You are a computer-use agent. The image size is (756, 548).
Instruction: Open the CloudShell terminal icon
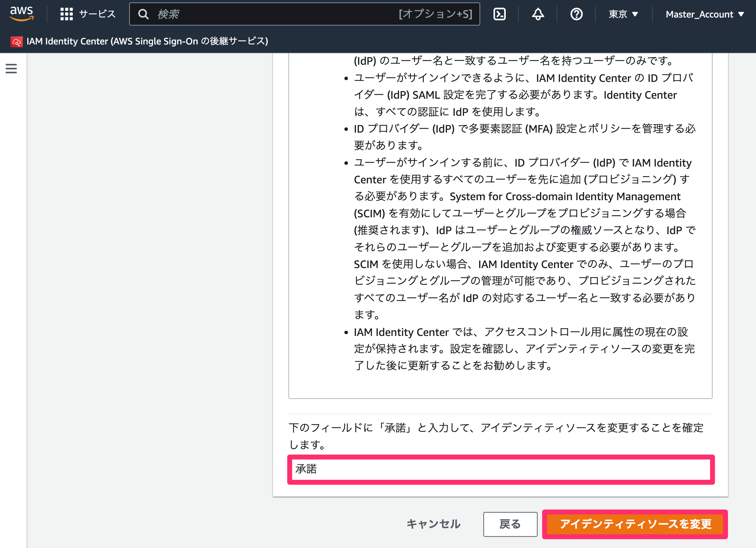click(499, 14)
